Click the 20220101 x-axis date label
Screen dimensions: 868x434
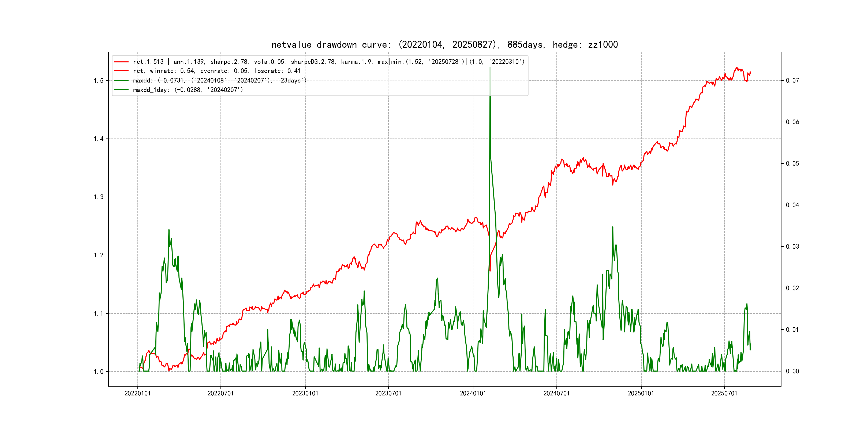tap(137, 394)
